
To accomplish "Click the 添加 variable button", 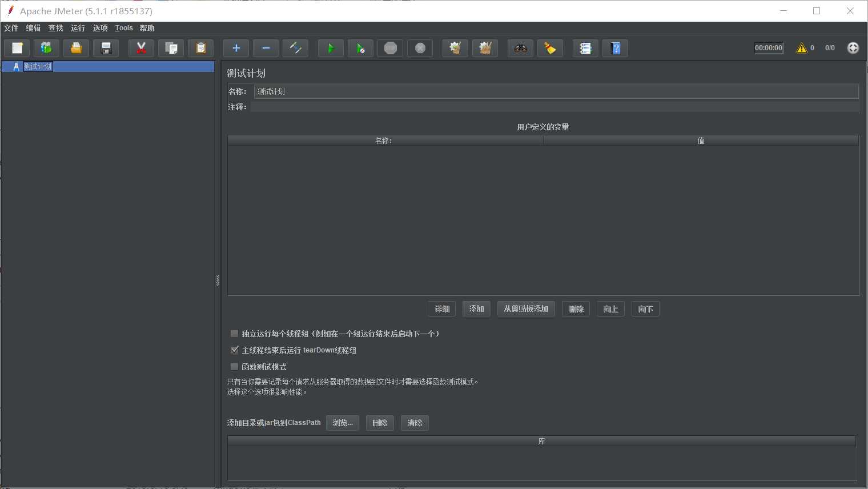I will (x=476, y=309).
